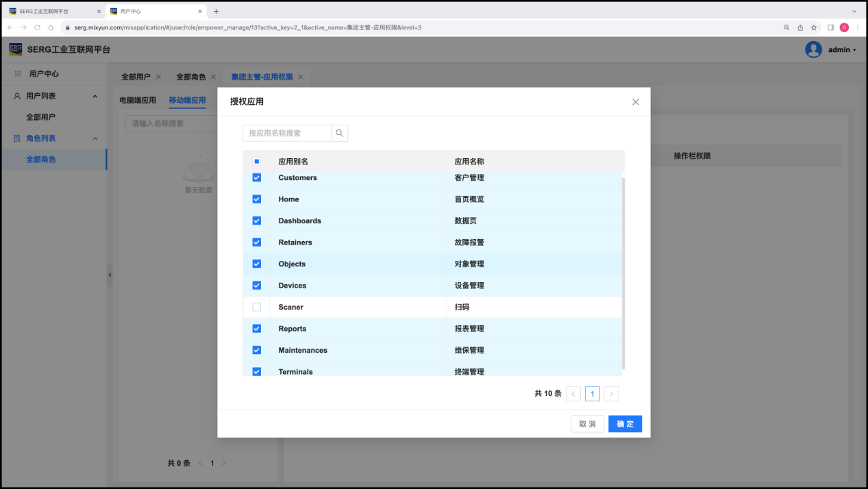Switch to the 电脑端应用 tab
Screen dimensions: 868x489
138,100
